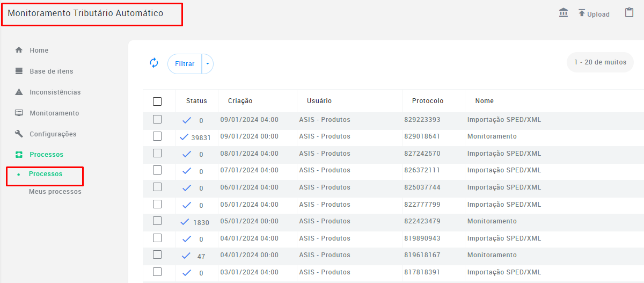
Task: Click the Upload arrow icon
Action: click(x=582, y=13)
